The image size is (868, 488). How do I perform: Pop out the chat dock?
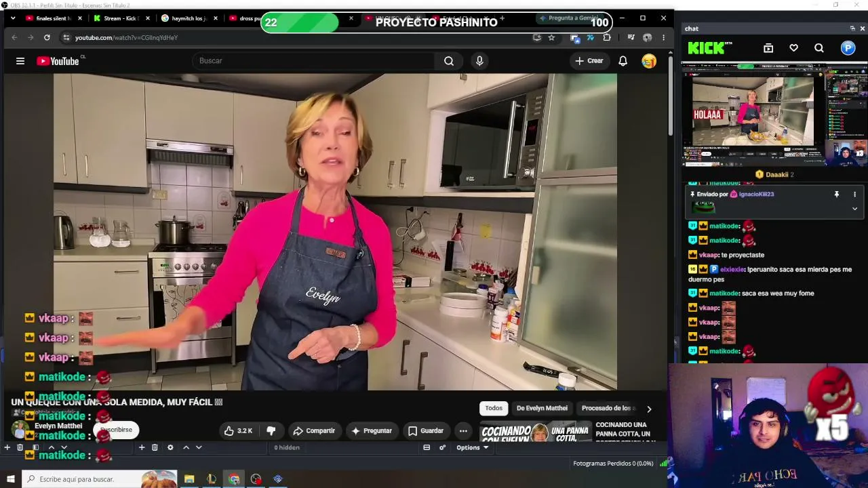point(852,28)
